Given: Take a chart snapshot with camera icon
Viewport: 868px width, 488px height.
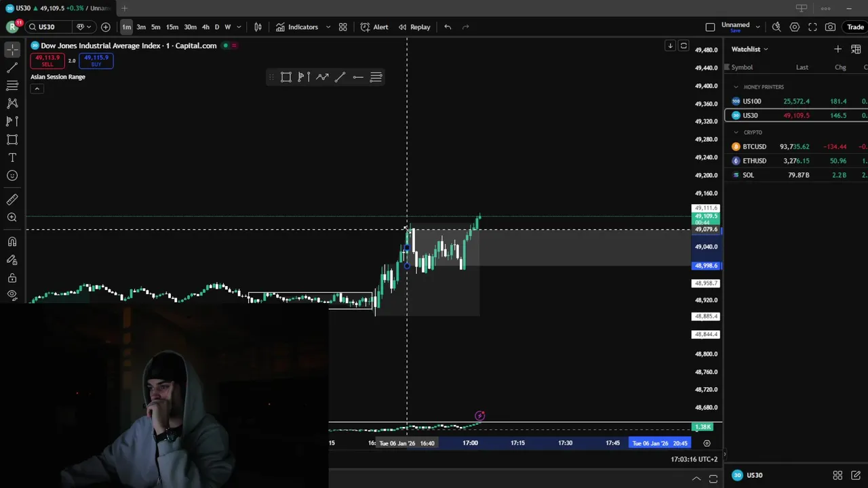Looking at the screenshot, I should point(831,27).
